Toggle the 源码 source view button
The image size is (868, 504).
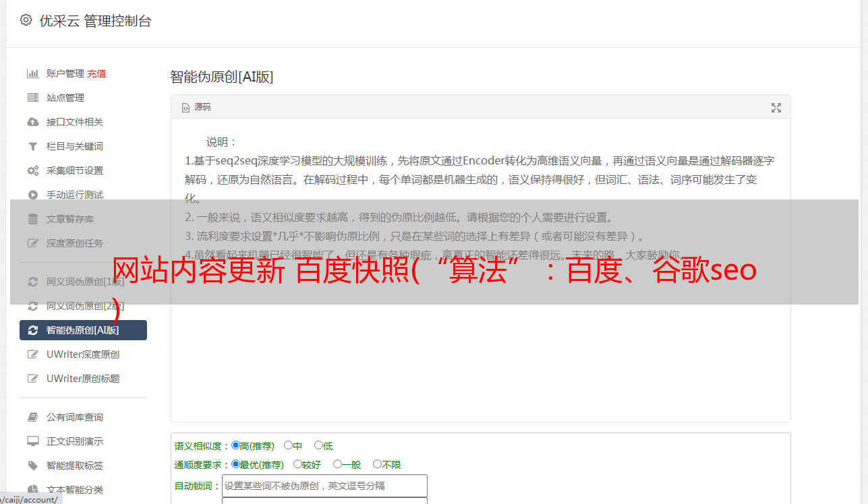point(196,107)
